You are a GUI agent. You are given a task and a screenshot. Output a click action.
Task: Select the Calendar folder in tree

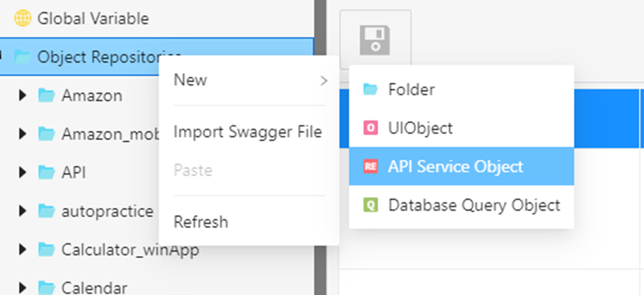coord(93,287)
